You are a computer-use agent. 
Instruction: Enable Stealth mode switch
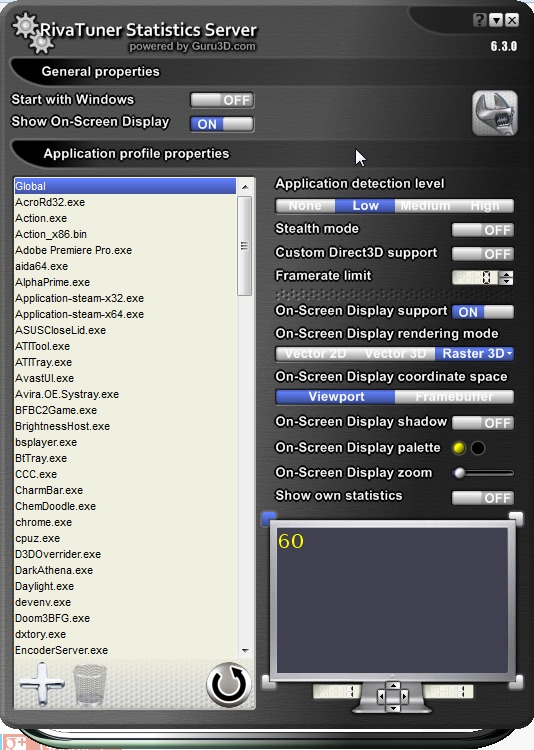point(483,230)
